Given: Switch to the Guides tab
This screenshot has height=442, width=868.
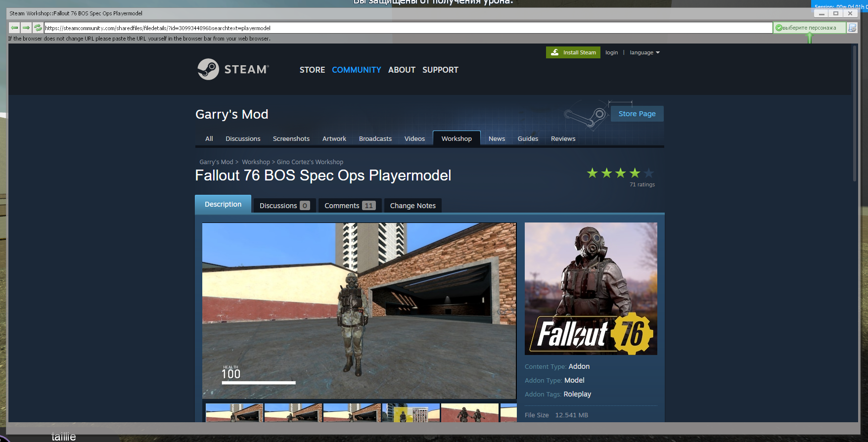Looking at the screenshot, I should click(528, 138).
